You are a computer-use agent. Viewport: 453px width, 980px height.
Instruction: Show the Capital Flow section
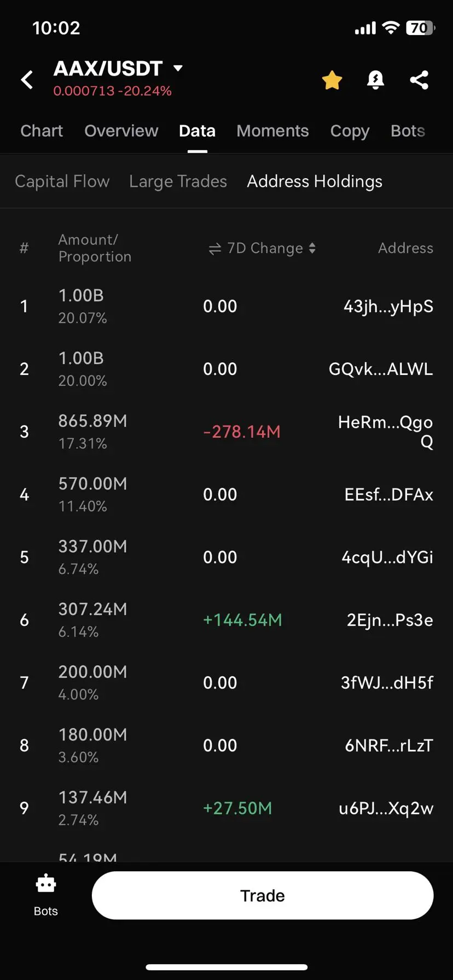[62, 181]
